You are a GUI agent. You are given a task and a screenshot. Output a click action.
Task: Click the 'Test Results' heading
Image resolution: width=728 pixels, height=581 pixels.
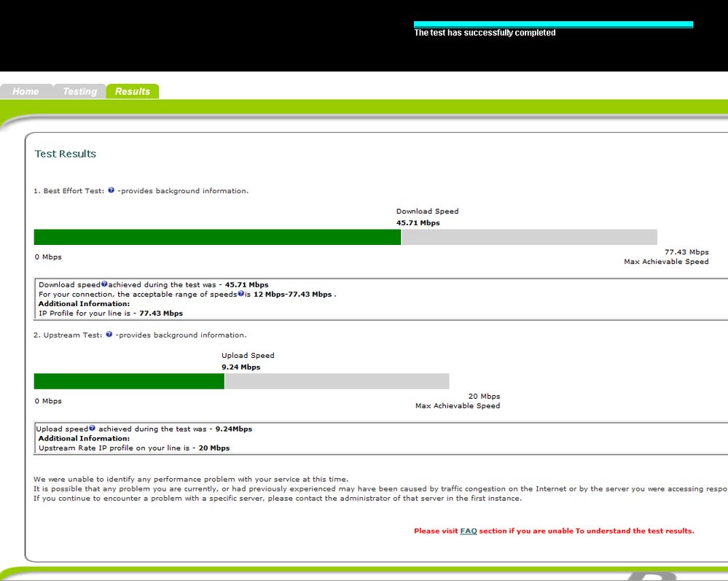[66, 154]
